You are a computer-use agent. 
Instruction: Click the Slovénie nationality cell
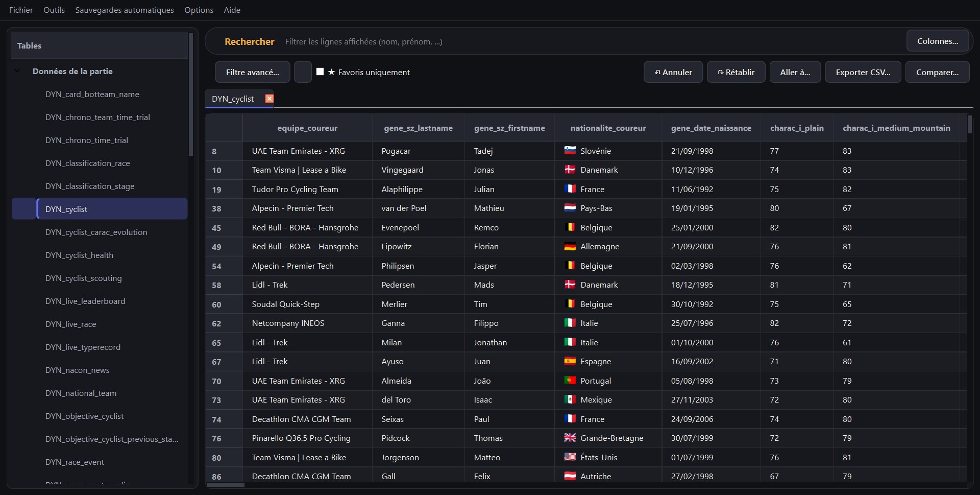point(608,151)
